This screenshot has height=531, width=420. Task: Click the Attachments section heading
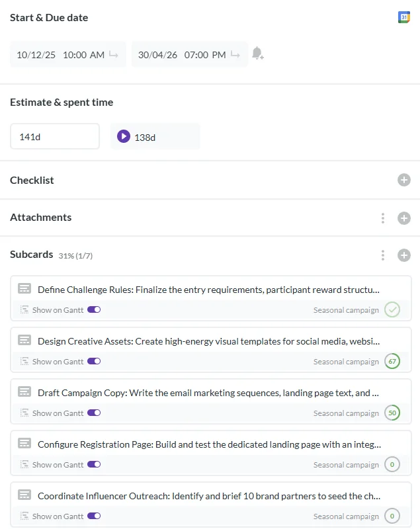coord(40,218)
